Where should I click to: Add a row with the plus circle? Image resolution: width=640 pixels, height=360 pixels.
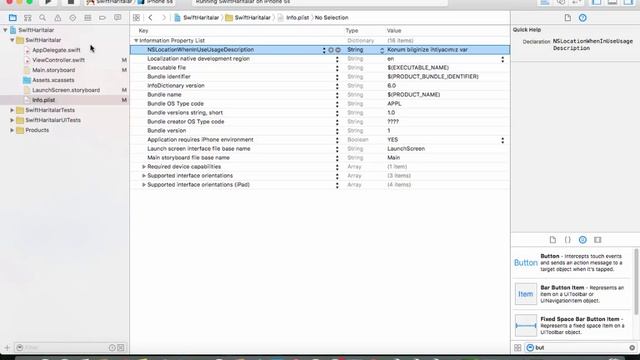coord(331,50)
